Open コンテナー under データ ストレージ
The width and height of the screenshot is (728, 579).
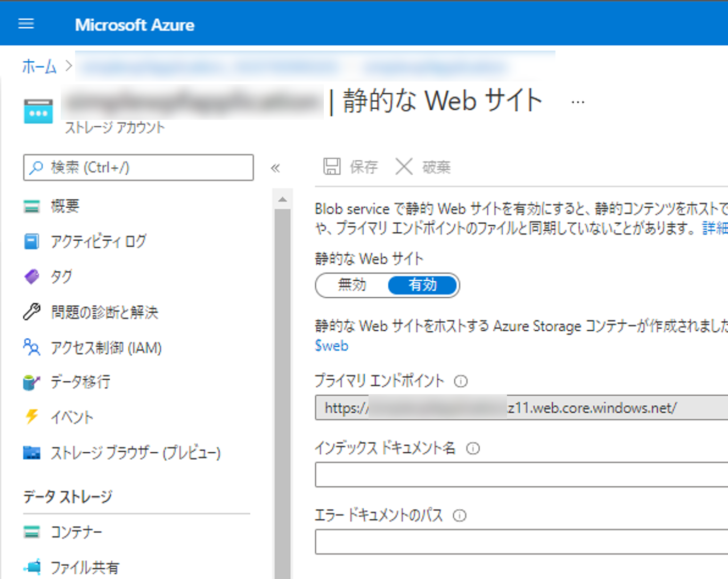[76, 532]
